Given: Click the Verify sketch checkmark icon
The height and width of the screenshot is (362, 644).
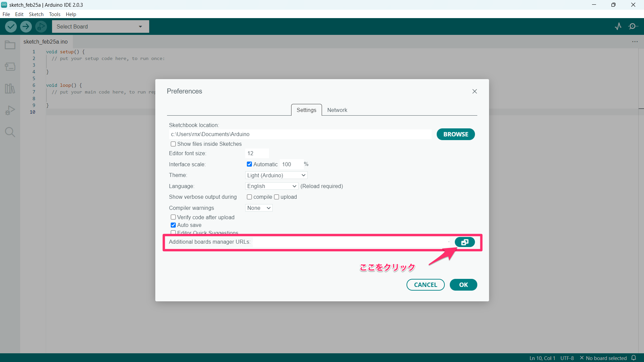Looking at the screenshot, I should pos(11,26).
